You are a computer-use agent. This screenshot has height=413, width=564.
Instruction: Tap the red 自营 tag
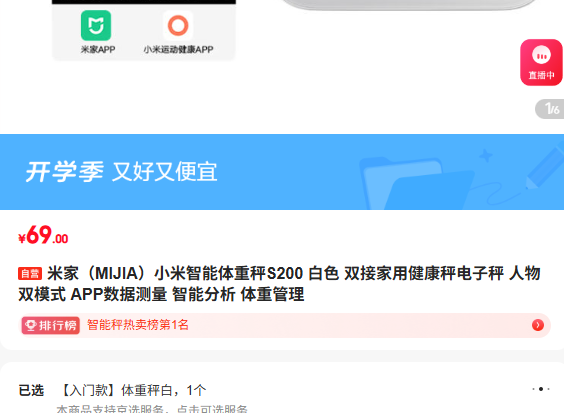30,274
